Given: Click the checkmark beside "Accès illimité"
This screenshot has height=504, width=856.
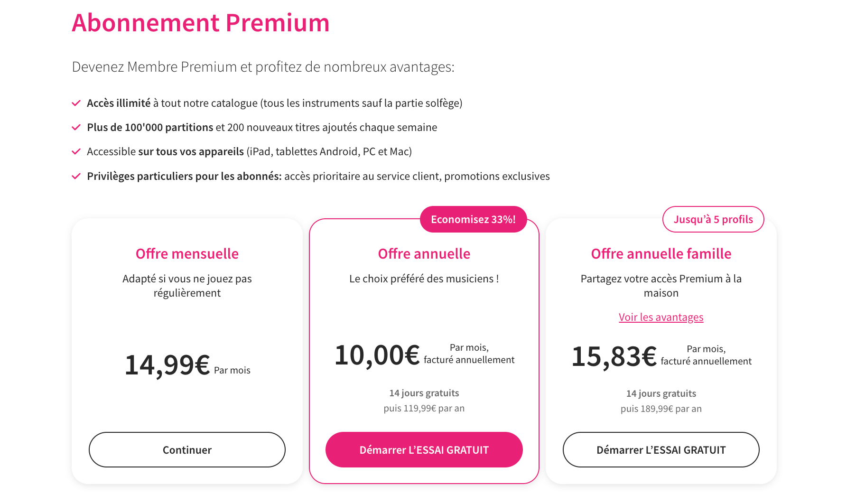Looking at the screenshot, I should click(x=76, y=103).
